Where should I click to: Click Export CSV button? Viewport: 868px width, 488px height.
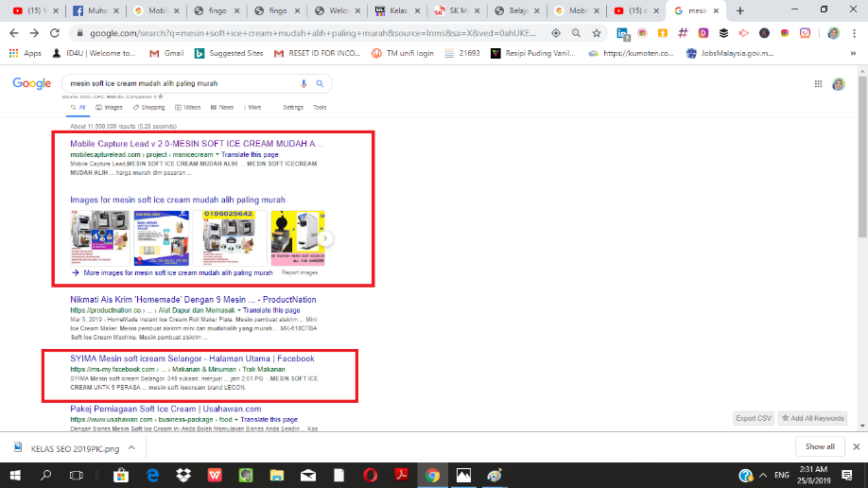(x=754, y=418)
